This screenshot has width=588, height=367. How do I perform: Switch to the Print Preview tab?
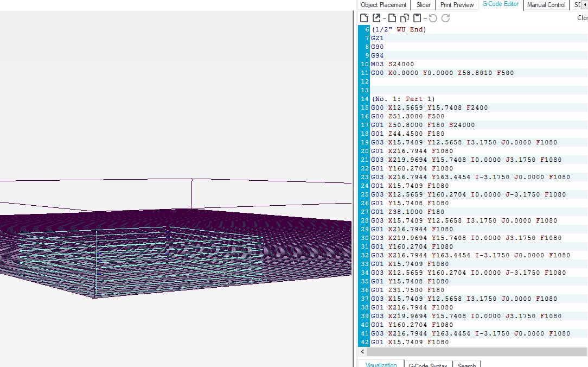click(x=457, y=5)
